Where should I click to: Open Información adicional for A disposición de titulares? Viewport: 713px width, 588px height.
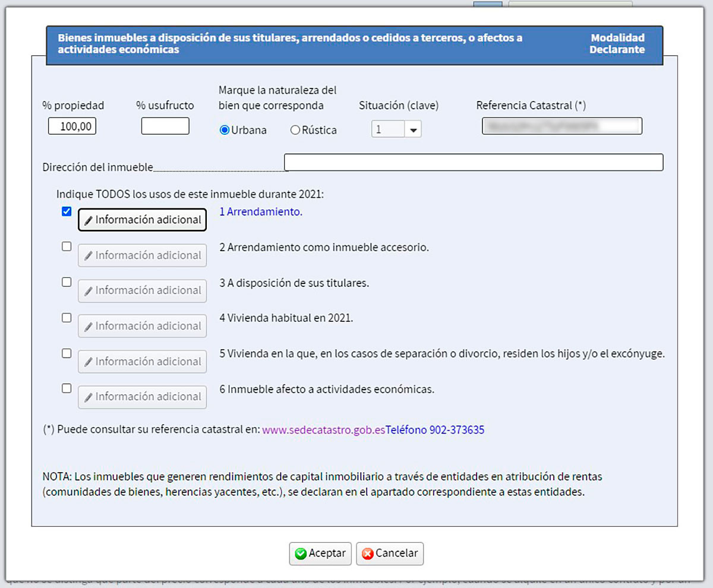point(143,290)
